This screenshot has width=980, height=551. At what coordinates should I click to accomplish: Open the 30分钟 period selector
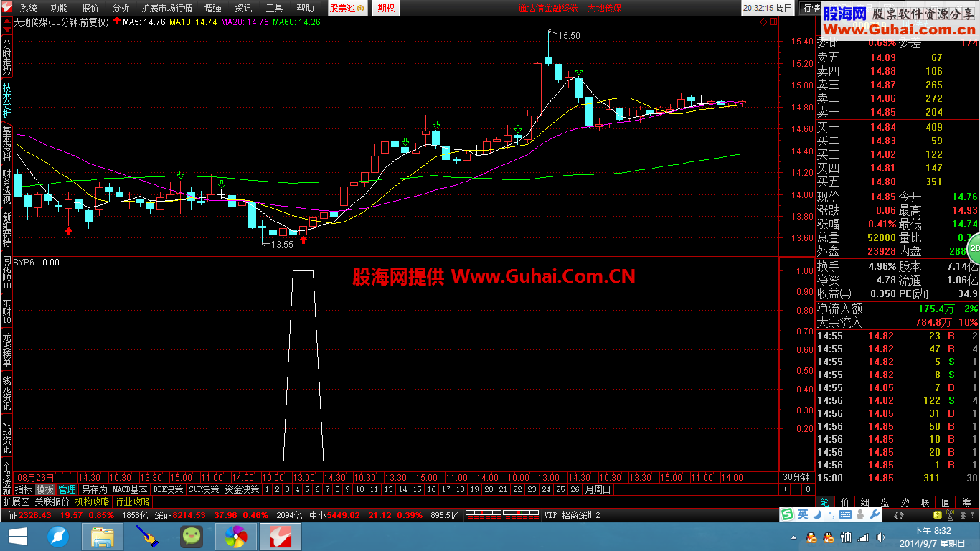pyautogui.click(x=796, y=477)
